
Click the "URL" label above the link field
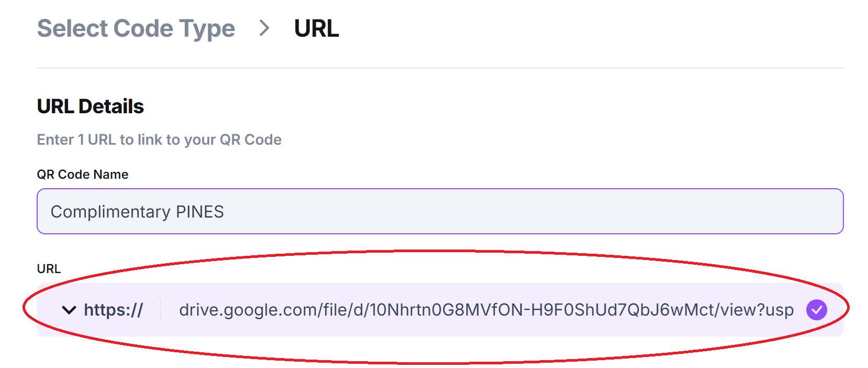pyautogui.click(x=49, y=269)
